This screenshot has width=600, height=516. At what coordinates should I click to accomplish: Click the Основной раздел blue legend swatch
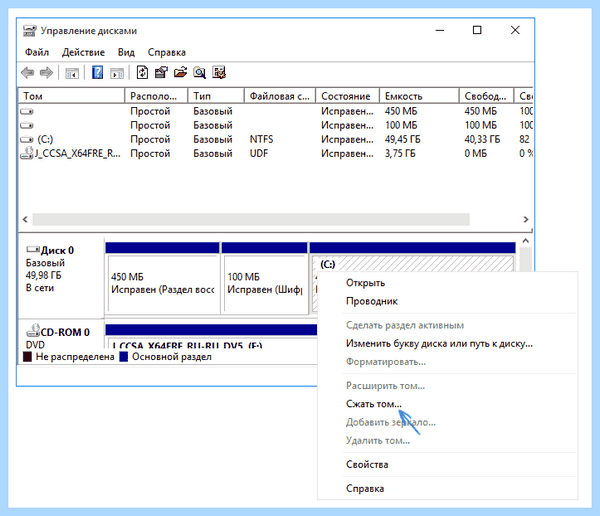[124, 357]
